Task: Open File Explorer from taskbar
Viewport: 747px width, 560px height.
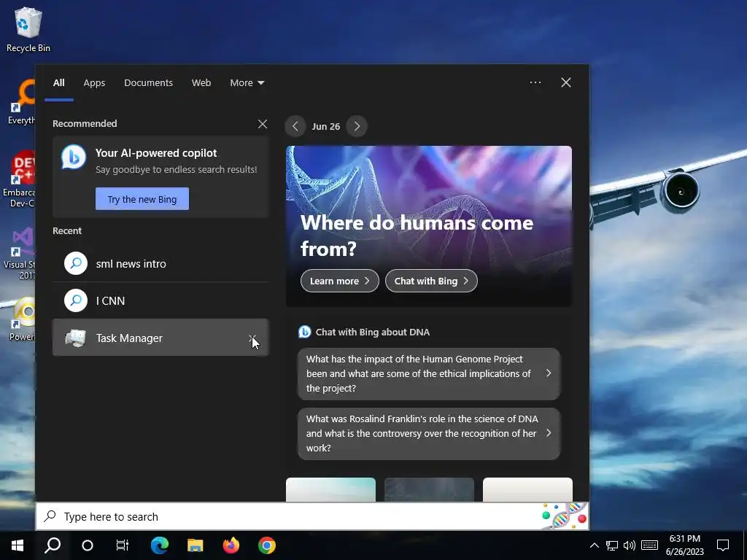Action: 196,545
